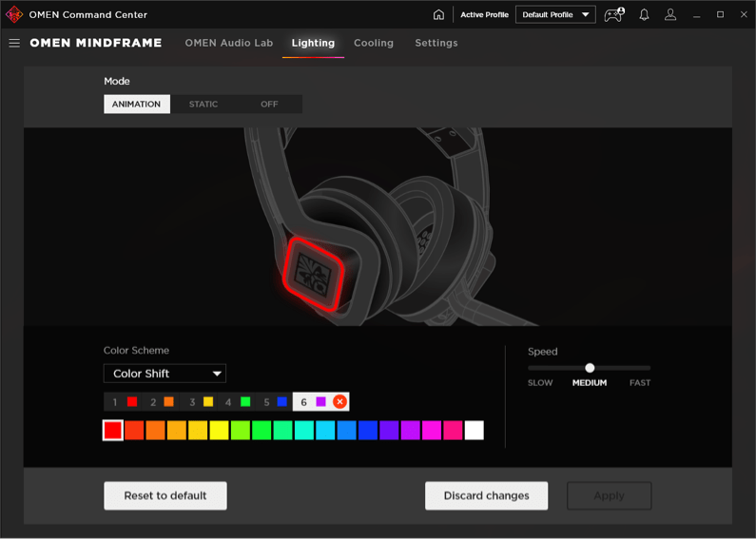
Task: Click the OMEN logo in the title bar
Action: pos(13,14)
